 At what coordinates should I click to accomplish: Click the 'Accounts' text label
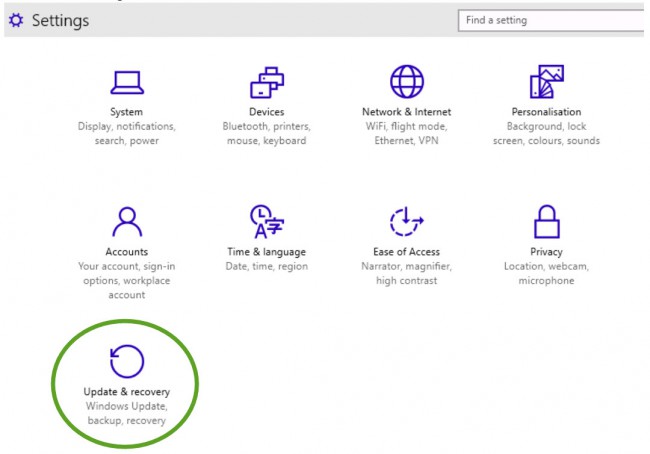[x=126, y=252]
